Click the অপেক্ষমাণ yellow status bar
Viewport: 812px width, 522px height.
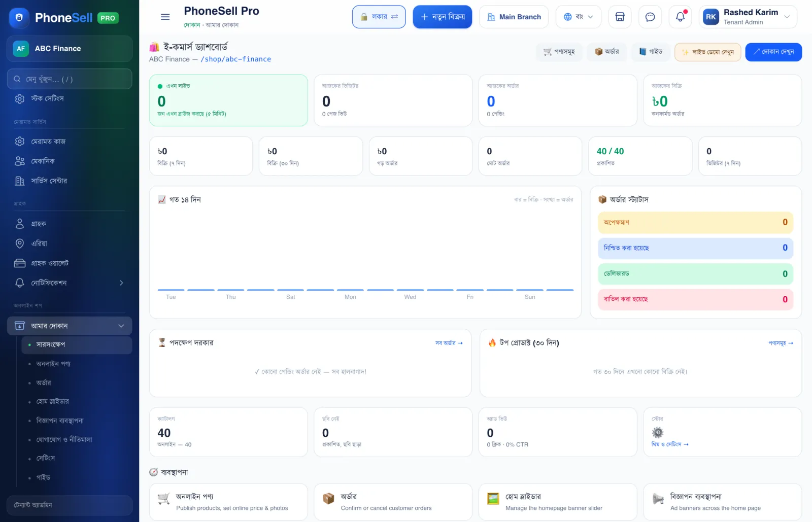(x=695, y=222)
